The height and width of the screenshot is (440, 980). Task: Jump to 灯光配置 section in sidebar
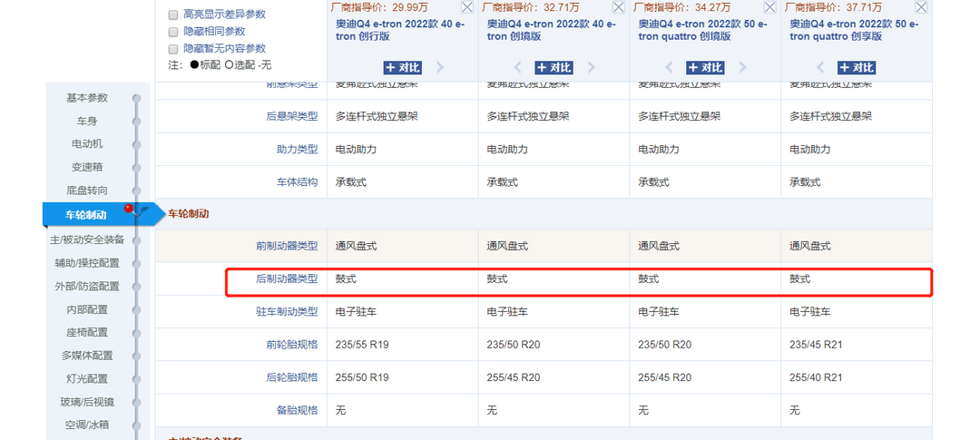pos(87,378)
